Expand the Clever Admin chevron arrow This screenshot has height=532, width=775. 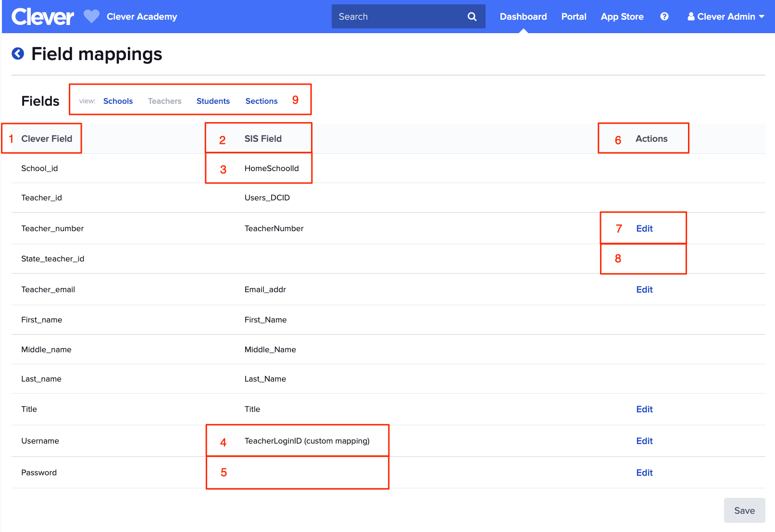coord(762,16)
